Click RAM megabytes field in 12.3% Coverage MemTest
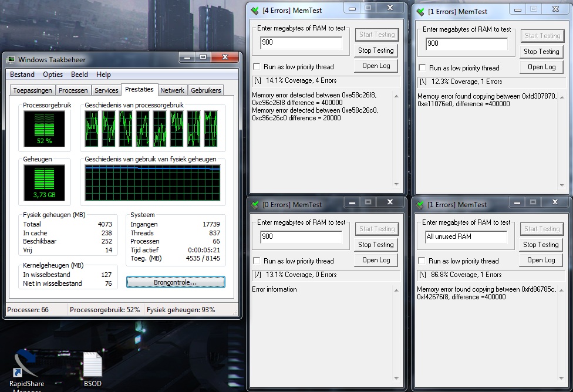The image size is (573, 392). [x=467, y=43]
